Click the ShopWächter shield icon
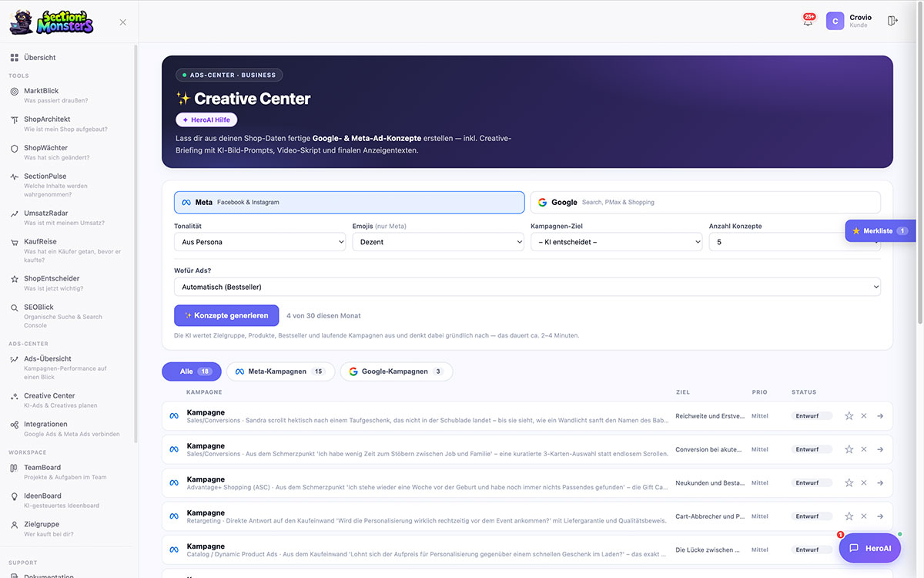The image size is (924, 578). 15,148
